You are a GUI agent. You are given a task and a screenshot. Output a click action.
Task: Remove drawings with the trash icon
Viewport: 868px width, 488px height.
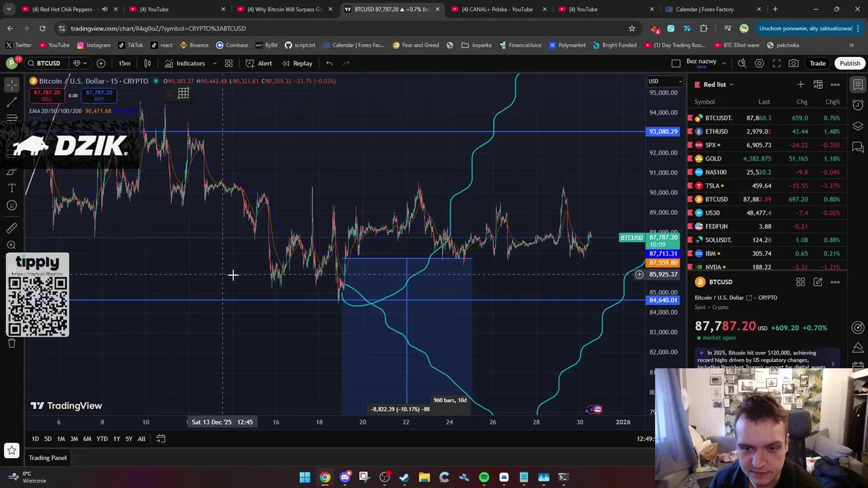(x=12, y=343)
